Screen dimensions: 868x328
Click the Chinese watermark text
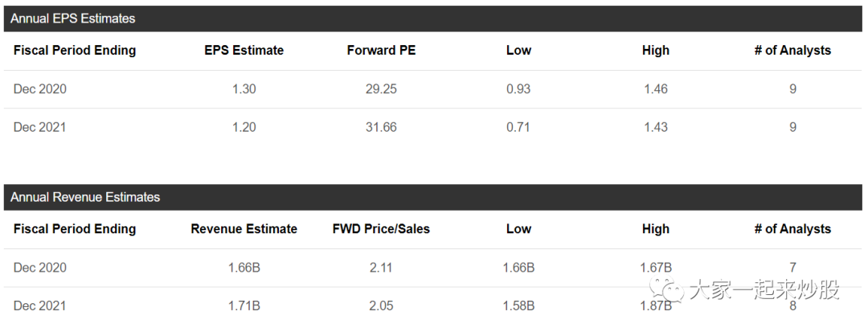click(764, 289)
